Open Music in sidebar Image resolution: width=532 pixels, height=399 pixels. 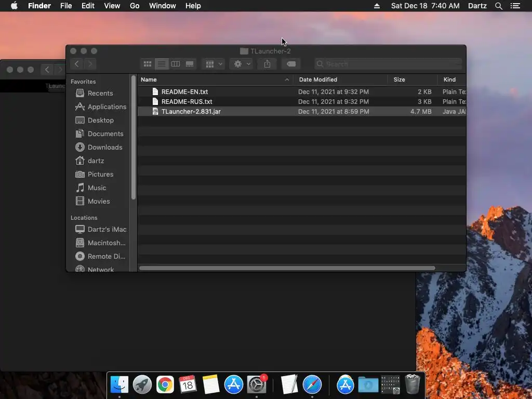click(90, 188)
